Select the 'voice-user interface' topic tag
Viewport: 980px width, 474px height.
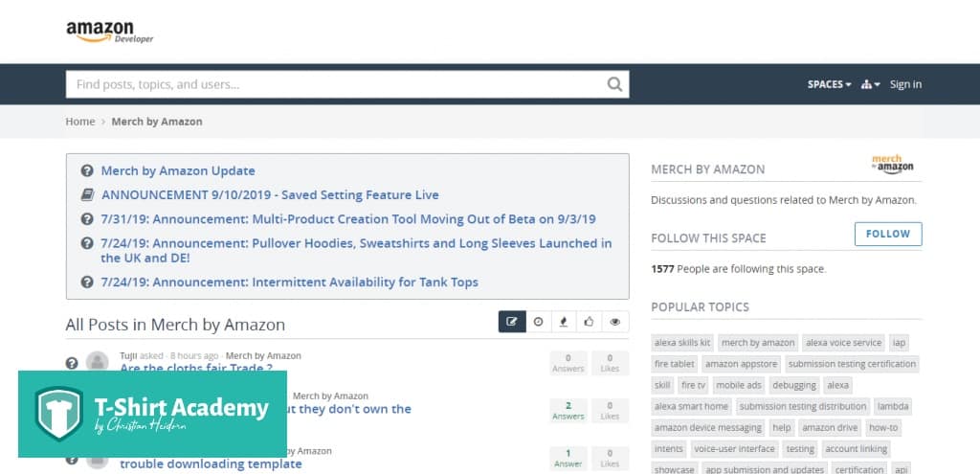[734, 449]
